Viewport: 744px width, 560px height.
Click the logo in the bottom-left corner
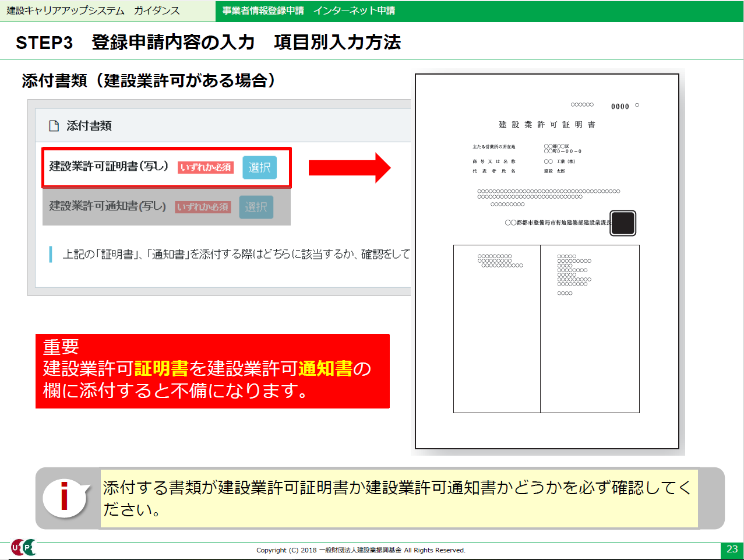23,548
